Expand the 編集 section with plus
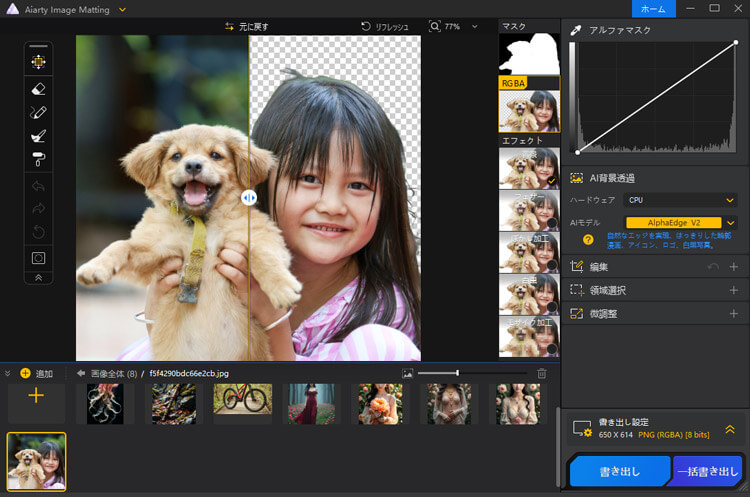Screen dimensions: 750x497 pos(734,266)
